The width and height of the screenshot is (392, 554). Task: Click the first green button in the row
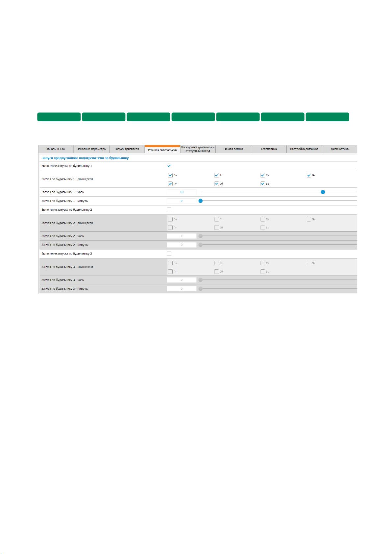[59, 117]
